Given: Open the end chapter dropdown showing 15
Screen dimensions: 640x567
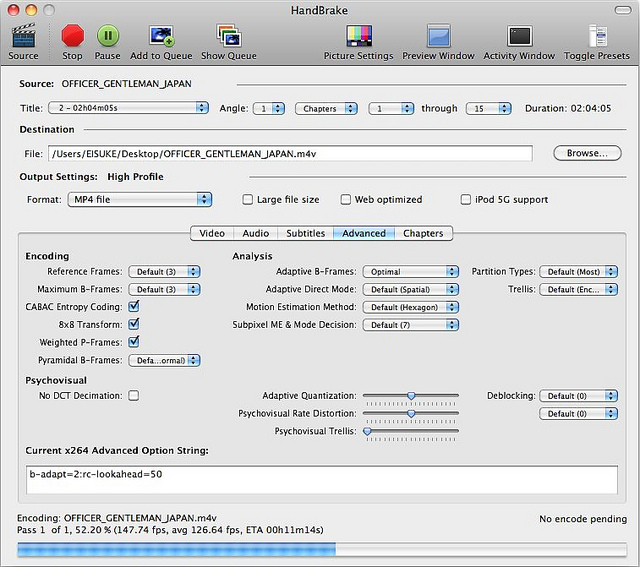Looking at the screenshot, I should [x=488, y=109].
